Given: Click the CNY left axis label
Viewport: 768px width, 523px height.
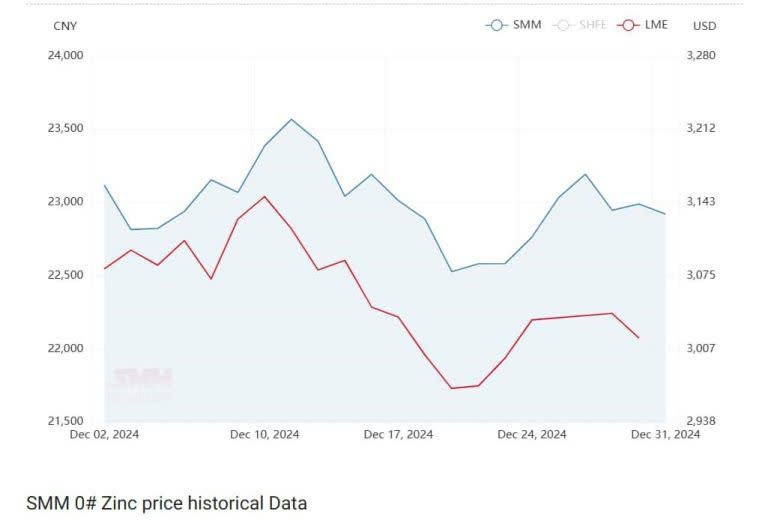Looking at the screenshot, I should pyautogui.click(x=64, y=26).
